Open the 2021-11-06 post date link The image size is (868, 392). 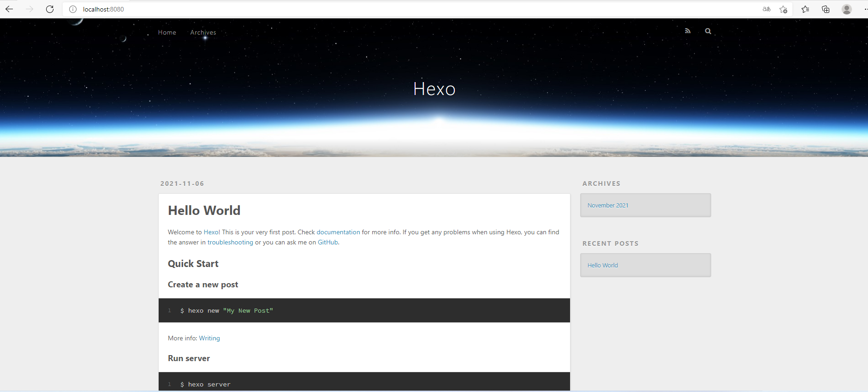(x=182, y=184)
